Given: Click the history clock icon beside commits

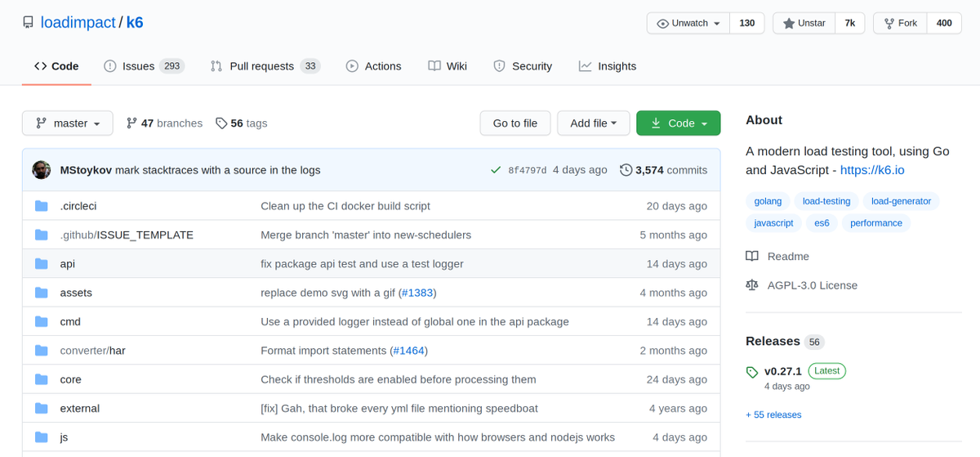Looking at the screenshot, I should coord(626,170).
